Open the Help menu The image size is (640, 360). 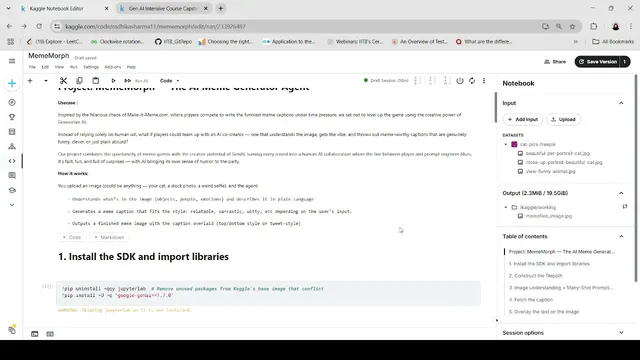[131, 67]
